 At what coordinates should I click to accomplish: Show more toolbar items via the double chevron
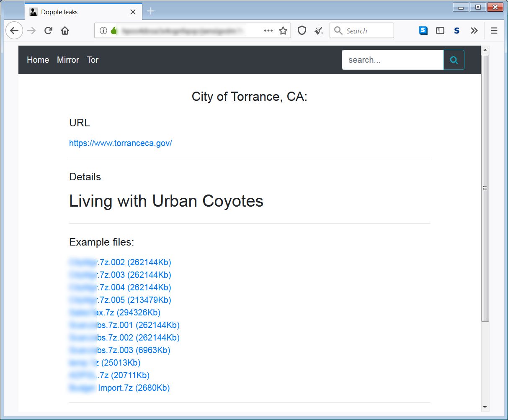[x=474, y=31]
